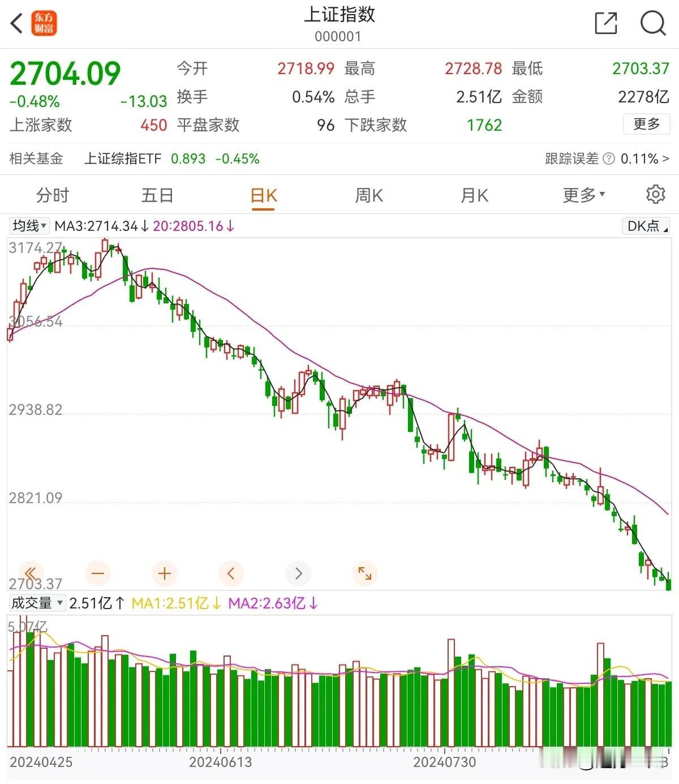Select the 日K tab

263,196
